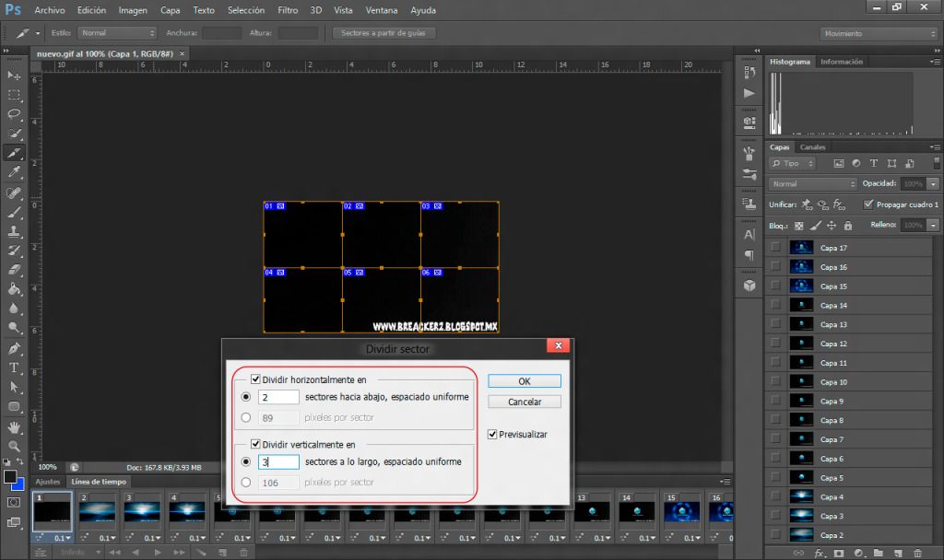Click Sectores a partir de guías button
Screen dimensions: 944x560
(x=383, y=33)
